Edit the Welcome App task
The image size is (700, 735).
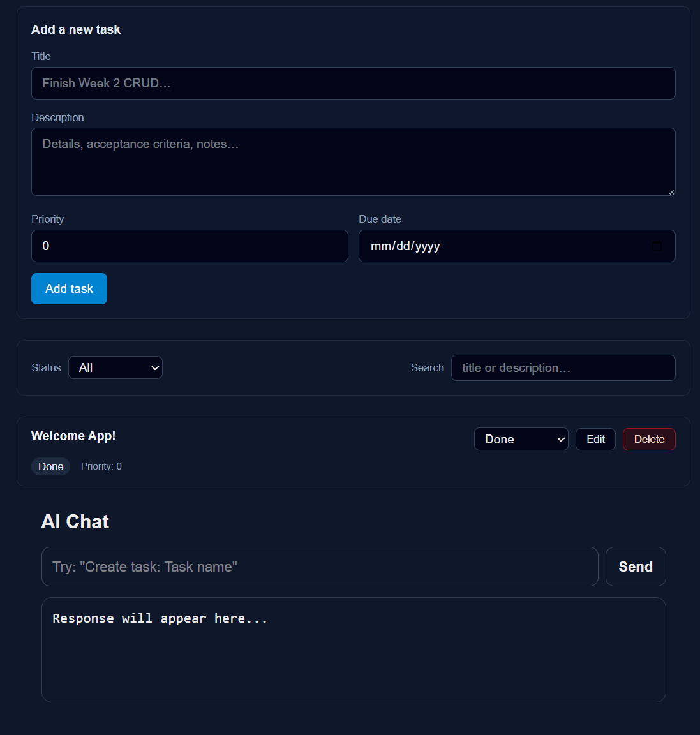pyautogui.click(x=595, y=439)
